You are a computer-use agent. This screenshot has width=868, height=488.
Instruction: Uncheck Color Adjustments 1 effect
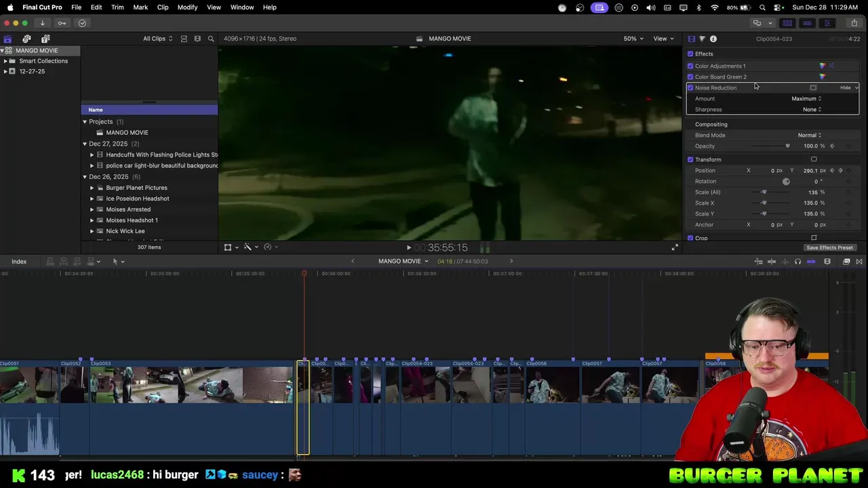[x=690, y=66]
